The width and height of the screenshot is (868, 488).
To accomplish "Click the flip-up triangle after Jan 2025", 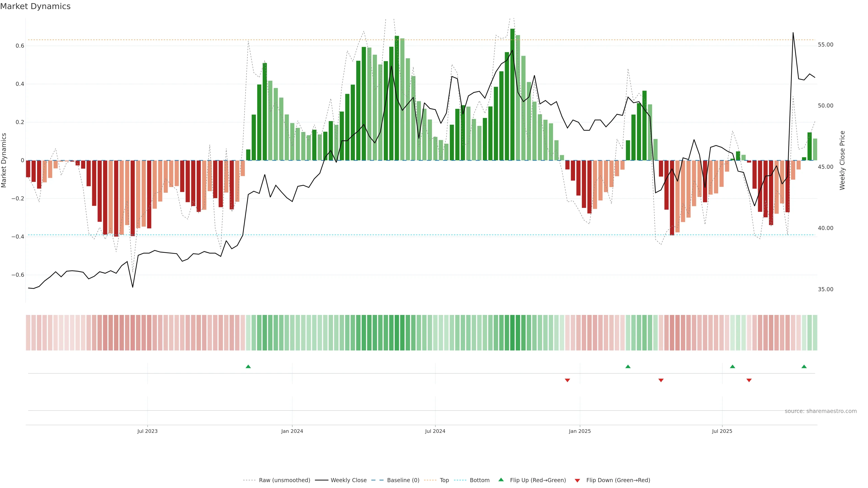I will tap(628, 366).
